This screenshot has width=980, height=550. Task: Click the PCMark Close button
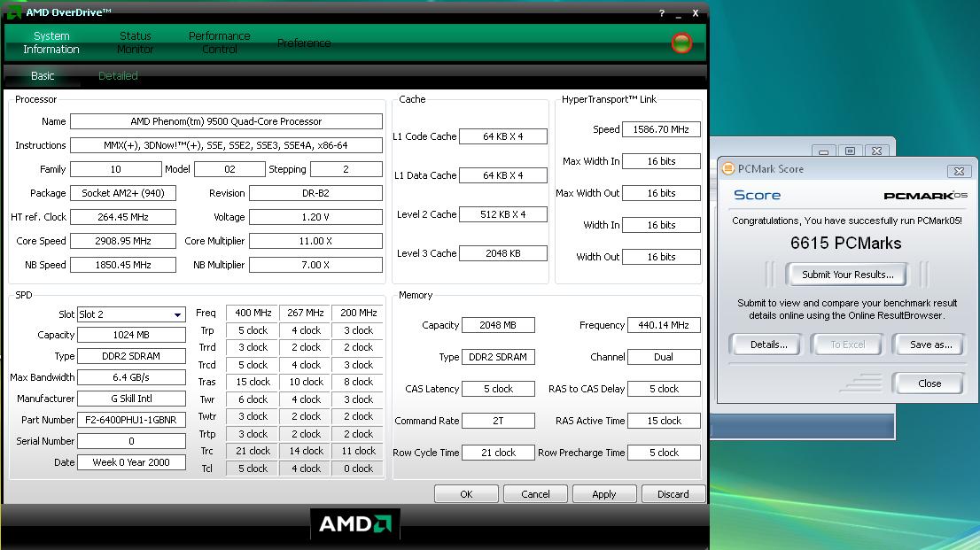929,383
